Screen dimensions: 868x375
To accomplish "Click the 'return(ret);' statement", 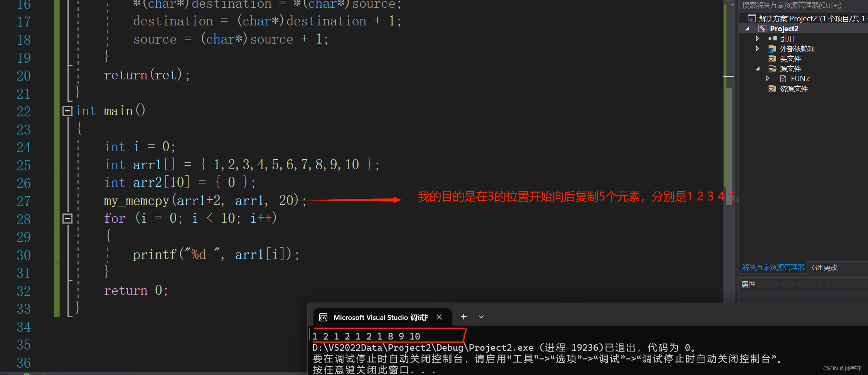I will click(147, 75).
